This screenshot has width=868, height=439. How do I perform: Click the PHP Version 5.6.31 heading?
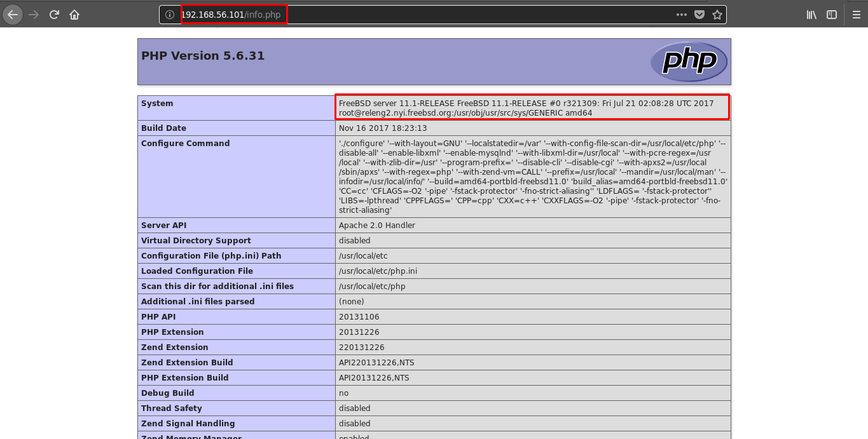tap(203, 56)
